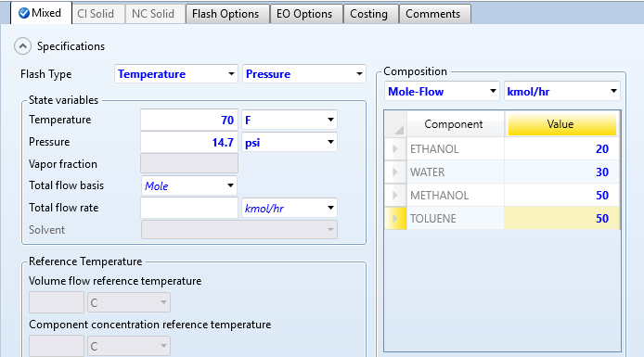Select the WATER row arrow marker
Viewport: 644px width, 357px height.
(395, 172)
